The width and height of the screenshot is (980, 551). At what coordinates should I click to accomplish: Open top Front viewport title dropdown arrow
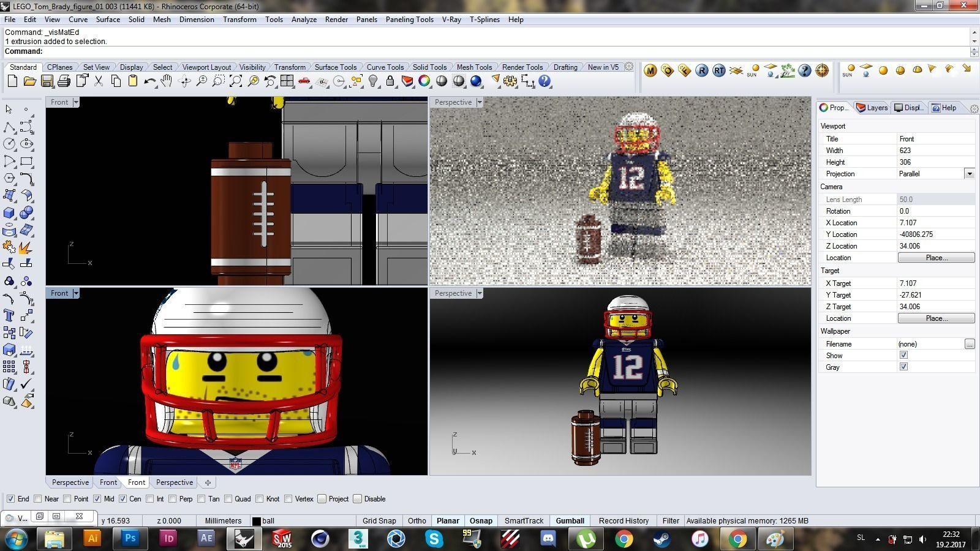pyautogui.click(x=76, y=102)
